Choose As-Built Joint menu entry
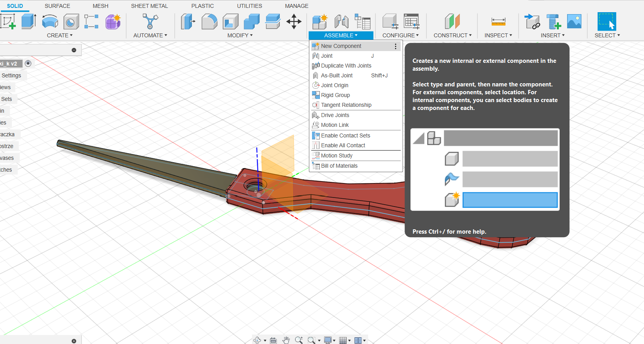 (x=356, y=75)
